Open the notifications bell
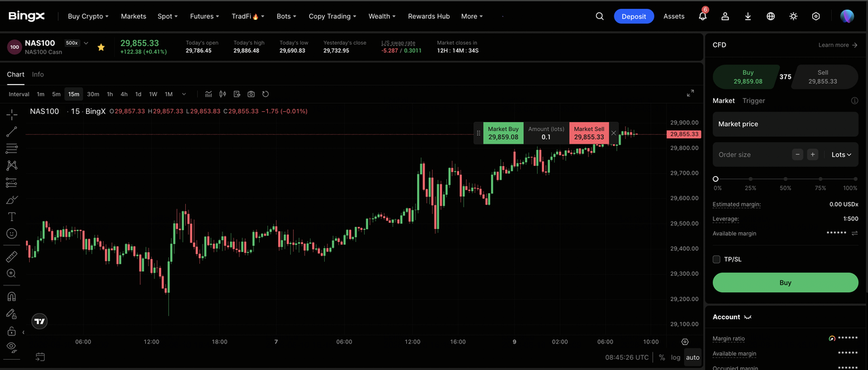The image size is (868, 370). click(703, 16)
